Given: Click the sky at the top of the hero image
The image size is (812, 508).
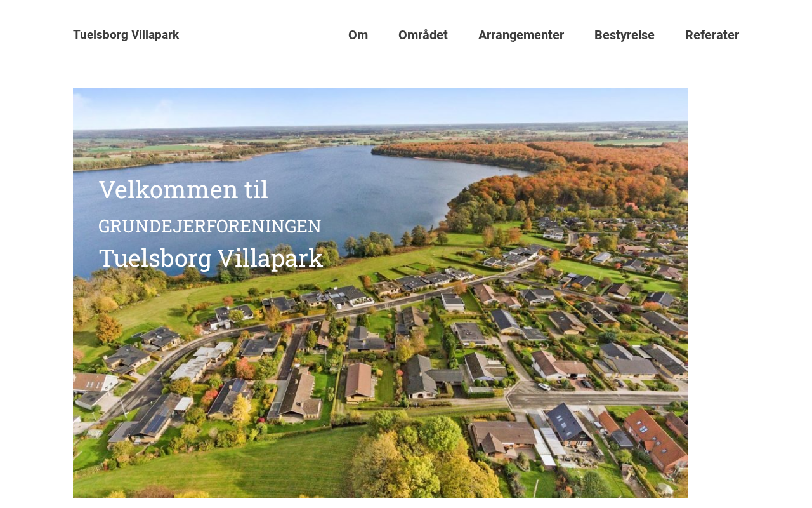Looking at the screenshot, I should tap(380, 105).
